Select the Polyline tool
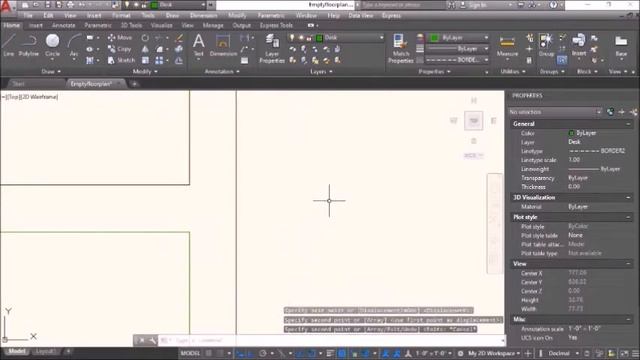The height and width of the screenshot is (360, 640). (29, 45)
